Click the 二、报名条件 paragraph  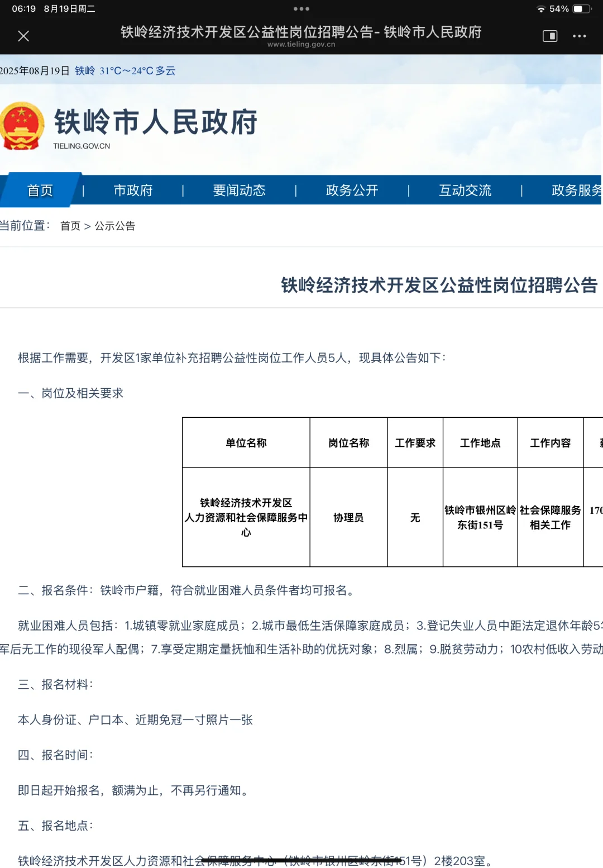coord(188,590)
